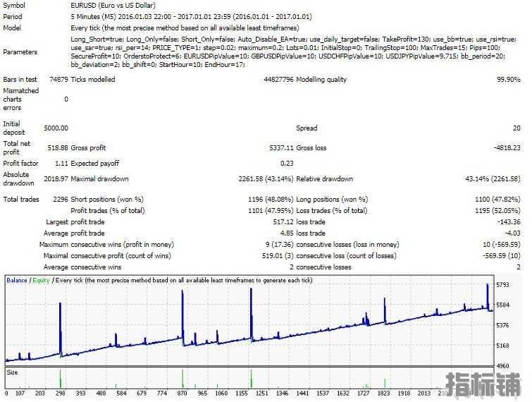Click the Total net profit 518.88 value
The image size is (532, 402).
coord(58,148)
